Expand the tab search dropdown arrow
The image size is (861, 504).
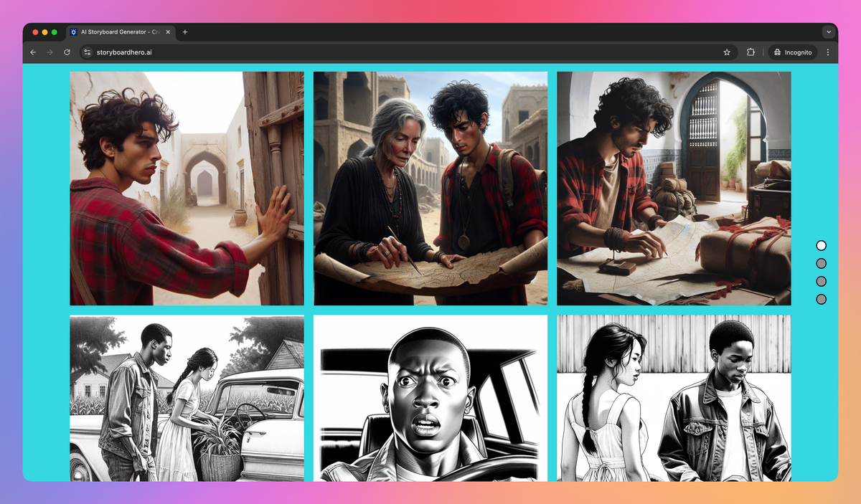[x=829, y=32]
